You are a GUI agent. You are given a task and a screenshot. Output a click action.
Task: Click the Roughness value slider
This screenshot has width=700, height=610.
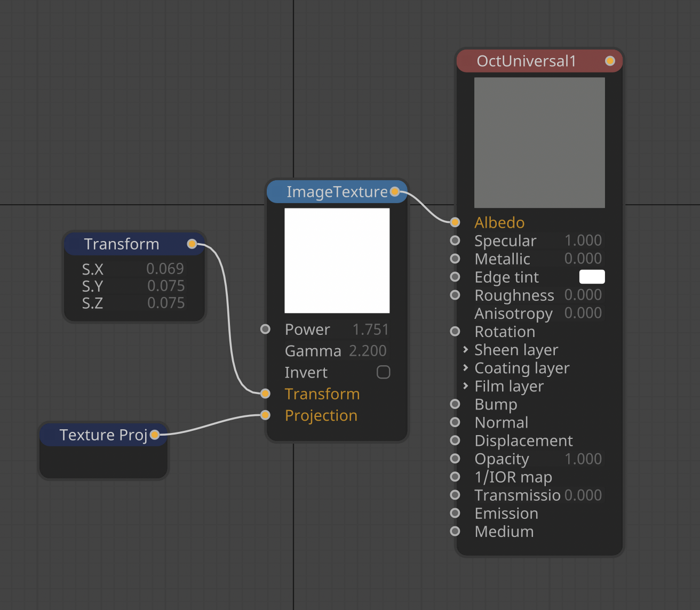tap(583, 295)
